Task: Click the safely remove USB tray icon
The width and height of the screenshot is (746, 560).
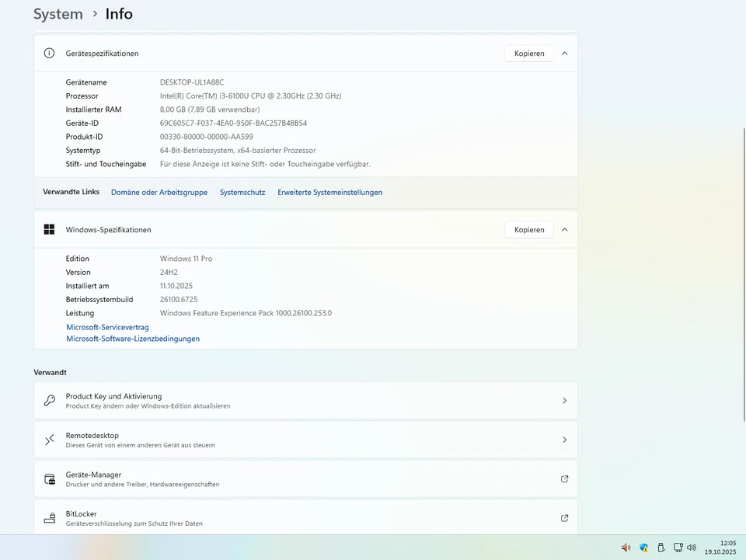Action: (661, 548)
